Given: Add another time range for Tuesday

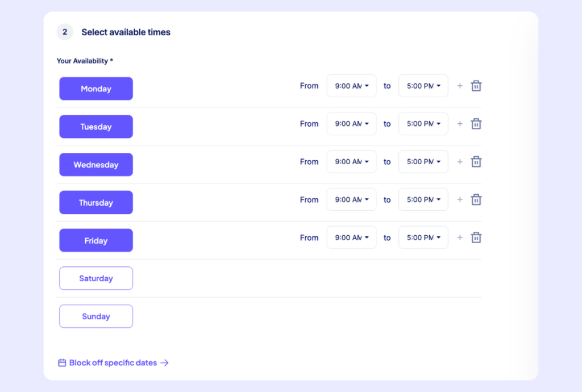Looking at the screenshot, I should tap(460, 123).
